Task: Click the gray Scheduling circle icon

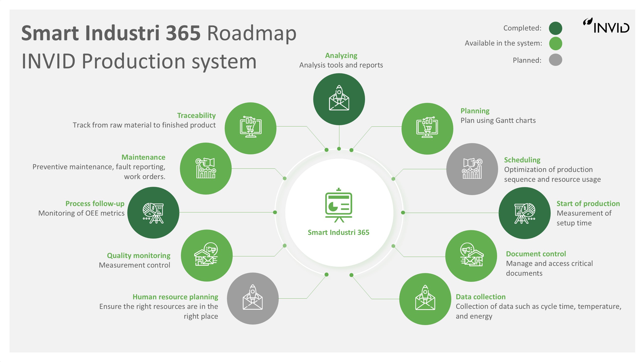Action: pyautogui.click(x=472, y=169)
